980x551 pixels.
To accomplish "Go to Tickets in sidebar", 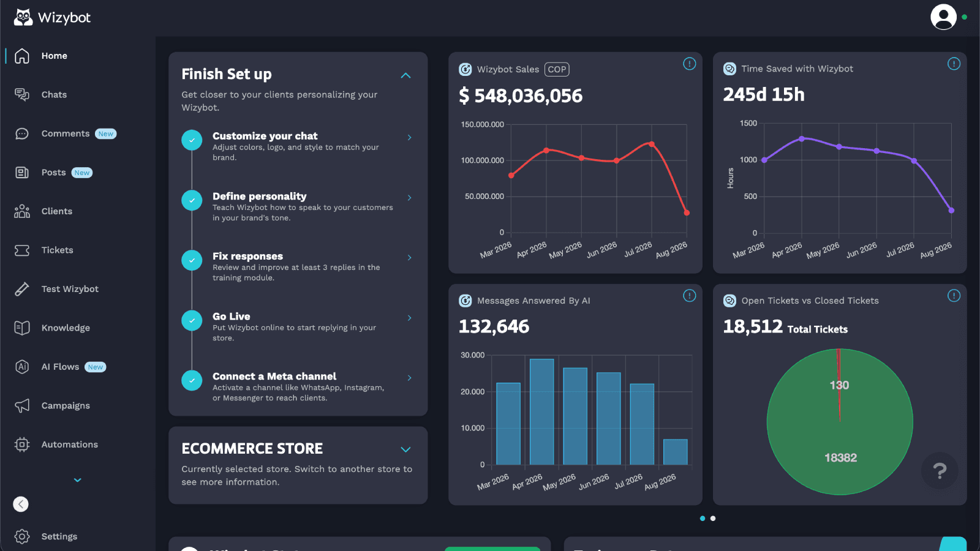I will [x=58, y=250].
